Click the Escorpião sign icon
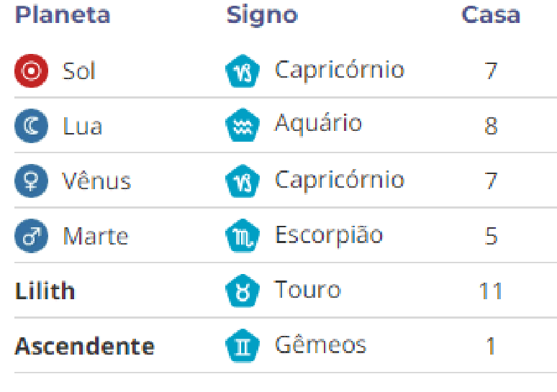This screenshot has width=557, height=392. (x=243, y=236)
